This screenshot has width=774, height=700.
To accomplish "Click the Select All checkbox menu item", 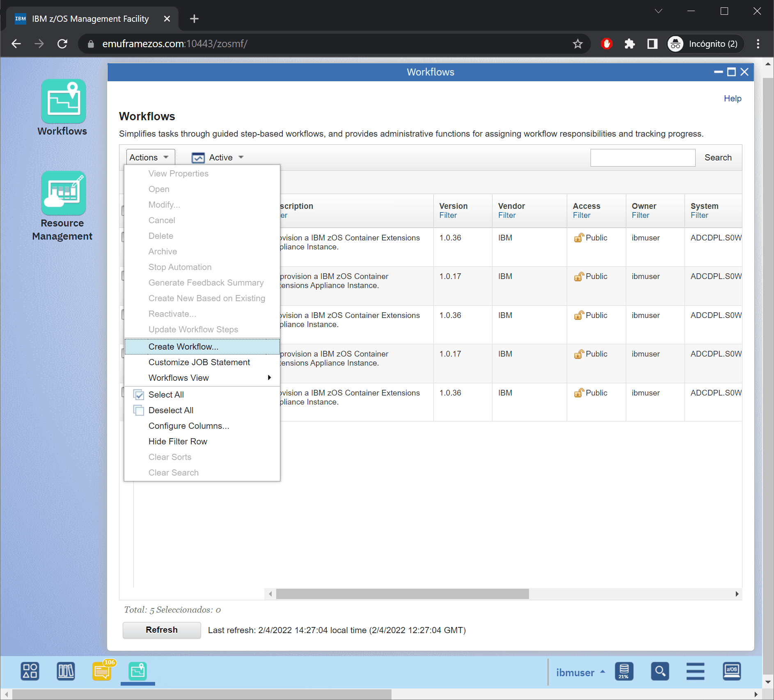I will 166,395.
